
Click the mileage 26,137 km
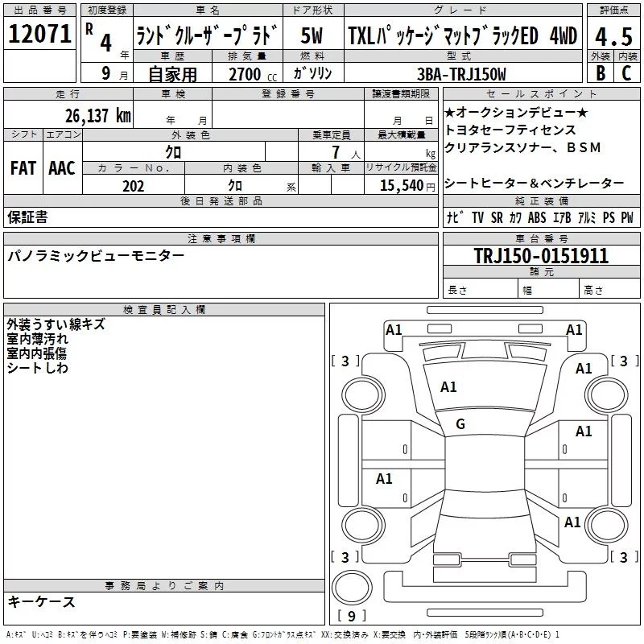[98, 115]
